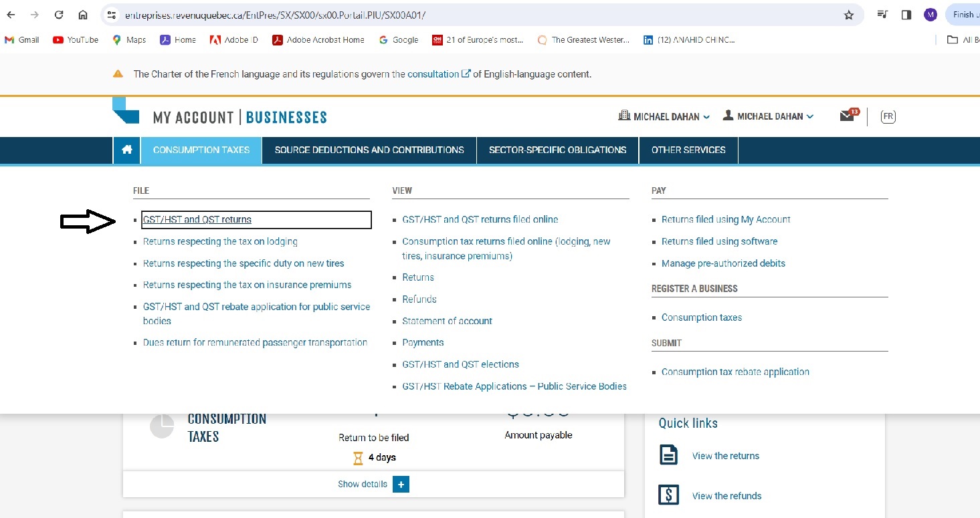The height and width of the screenshot is (518, 980).
Task: Expand Show details plus button
Action: (401, 484)
